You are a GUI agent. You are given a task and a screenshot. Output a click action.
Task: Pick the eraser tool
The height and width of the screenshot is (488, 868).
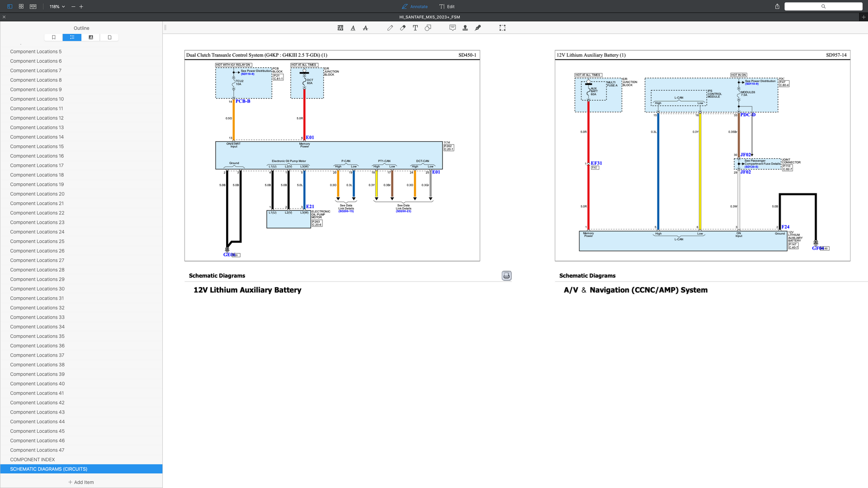(x=403, y=28)
